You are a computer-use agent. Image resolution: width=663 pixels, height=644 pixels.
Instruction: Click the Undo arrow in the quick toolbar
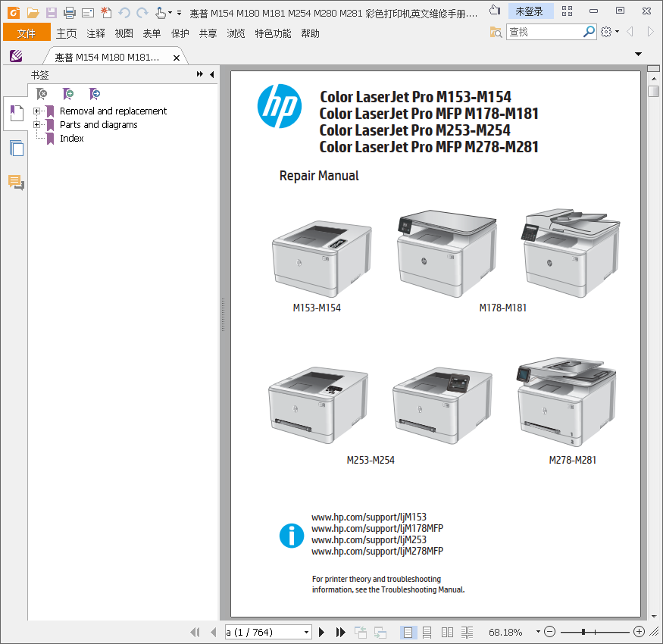pos(124,13)
